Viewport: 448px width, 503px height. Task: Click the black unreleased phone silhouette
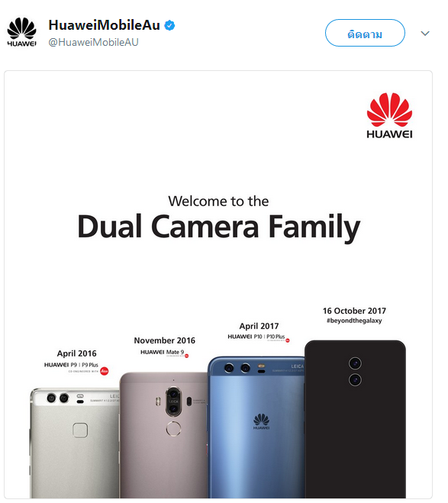[x=355, y=419]
